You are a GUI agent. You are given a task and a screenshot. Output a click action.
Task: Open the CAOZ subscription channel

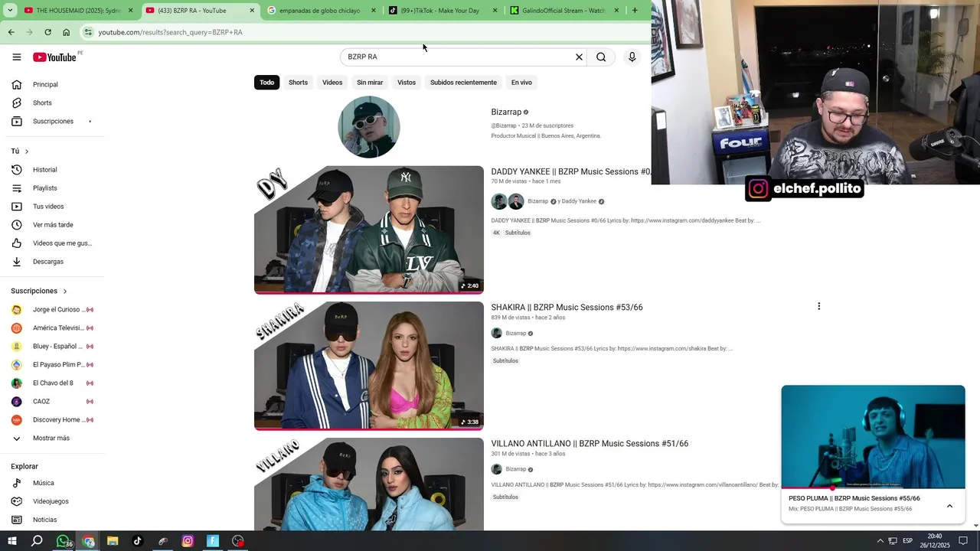click(x=52, y=402)
